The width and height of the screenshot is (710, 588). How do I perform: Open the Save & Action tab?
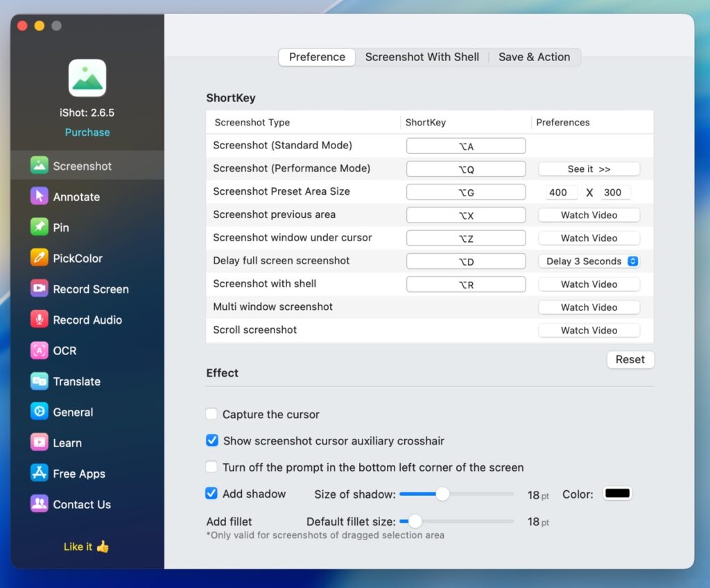point(534,57)
